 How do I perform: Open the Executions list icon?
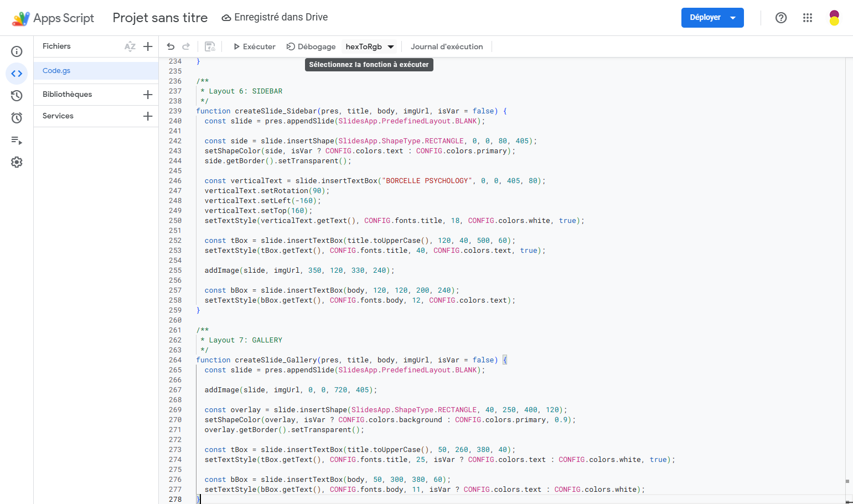[x=17, y=141]
